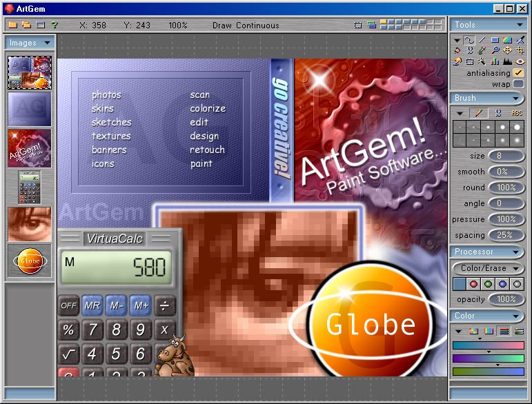Select the magic wand tool
This screenshot has width=532, height=404.
[x=482, y=61]
